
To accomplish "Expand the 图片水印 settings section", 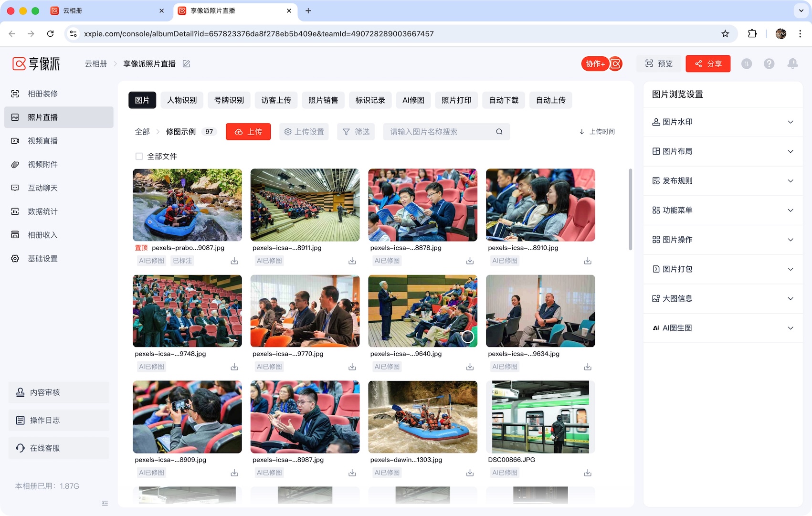I will [x=722, y=122].
